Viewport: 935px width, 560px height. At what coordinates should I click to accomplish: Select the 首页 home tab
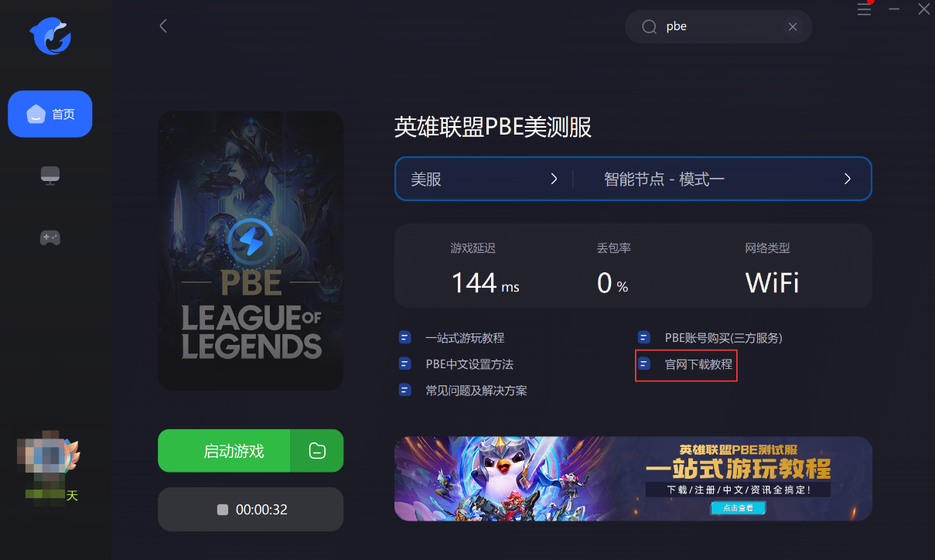point(50,114)
